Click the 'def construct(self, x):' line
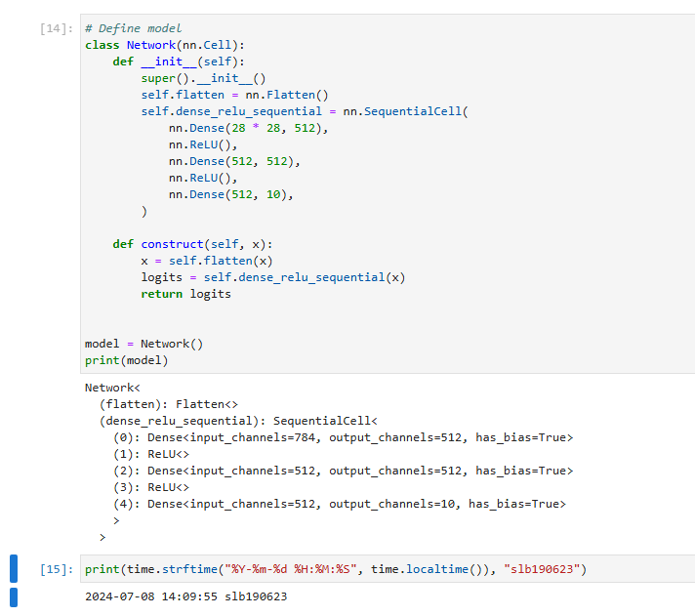695x616 pixels. tap(192, 244)
